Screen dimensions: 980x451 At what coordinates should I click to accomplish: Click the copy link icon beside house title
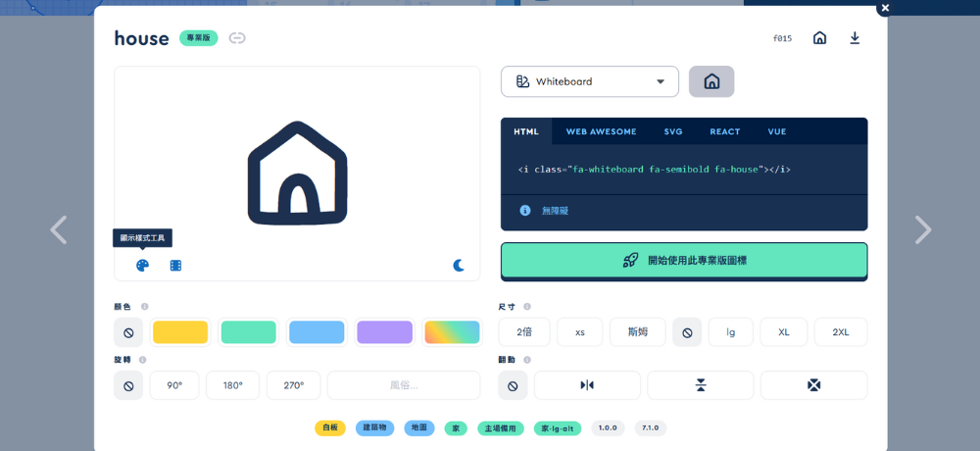point(237,38)
